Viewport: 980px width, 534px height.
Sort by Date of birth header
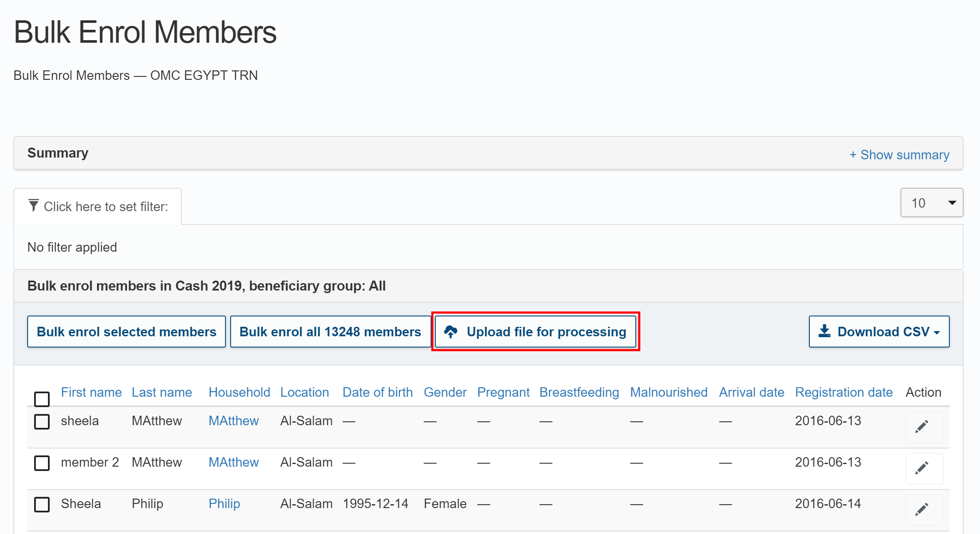coord(377,392)
